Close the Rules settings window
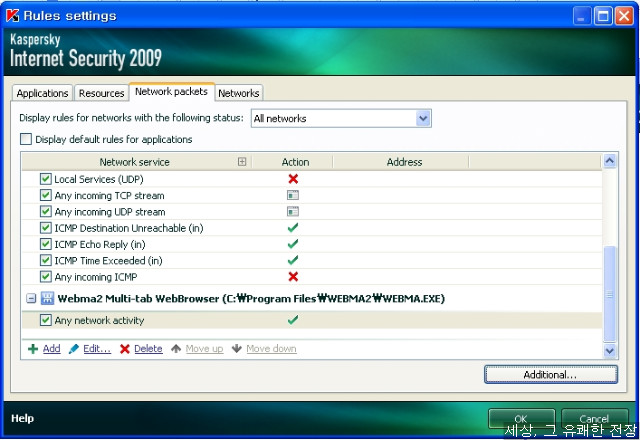 (x=624, y=16)
